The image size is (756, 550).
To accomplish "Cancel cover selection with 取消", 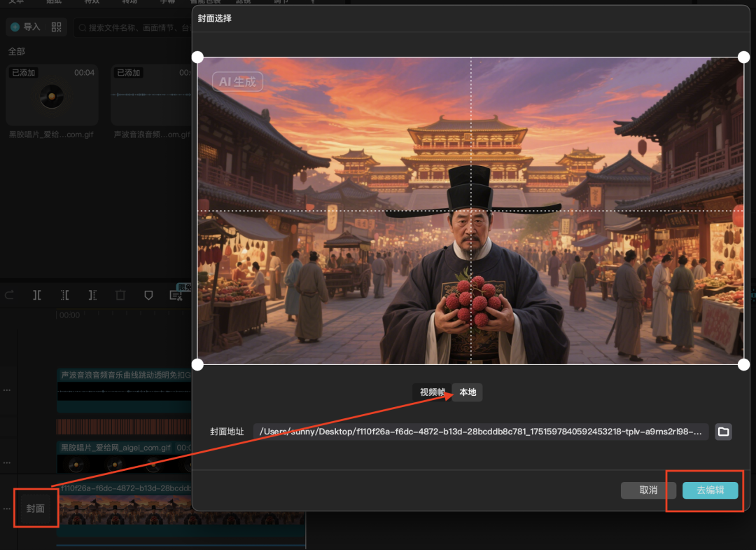I will (648, 490).
